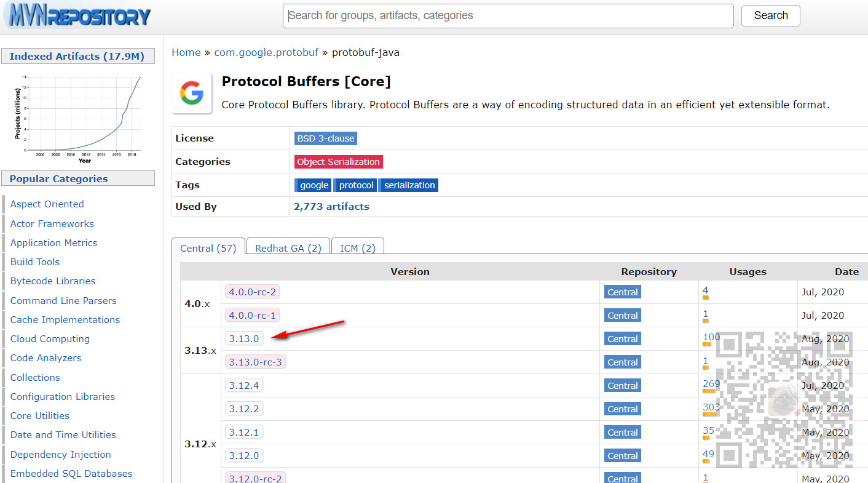Open the Core Utilities category
The height and width of the screenshot is (483, 868).
click(x=40, y=415)
